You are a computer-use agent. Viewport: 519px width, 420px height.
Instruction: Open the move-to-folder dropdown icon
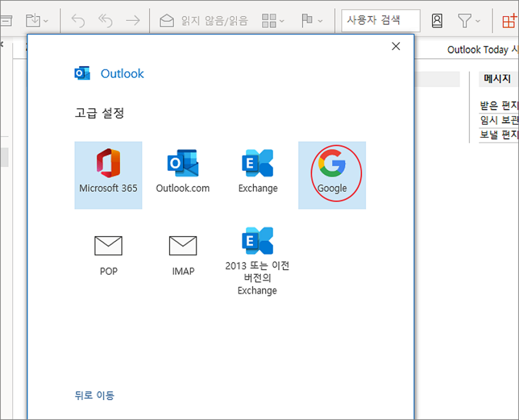coord(37,20)
